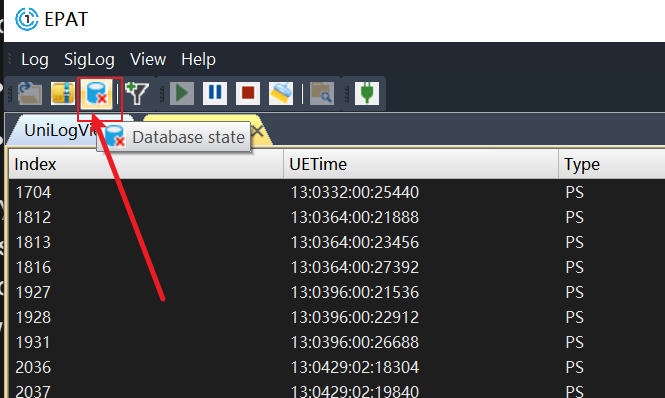Select index cell 1816
665x398 pixels.
click(34, 267)
